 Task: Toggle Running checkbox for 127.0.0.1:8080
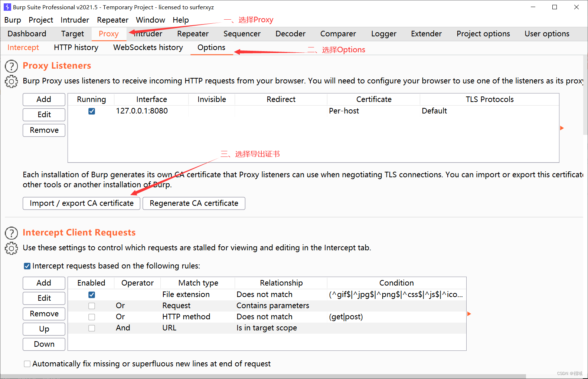pos(92,111)
